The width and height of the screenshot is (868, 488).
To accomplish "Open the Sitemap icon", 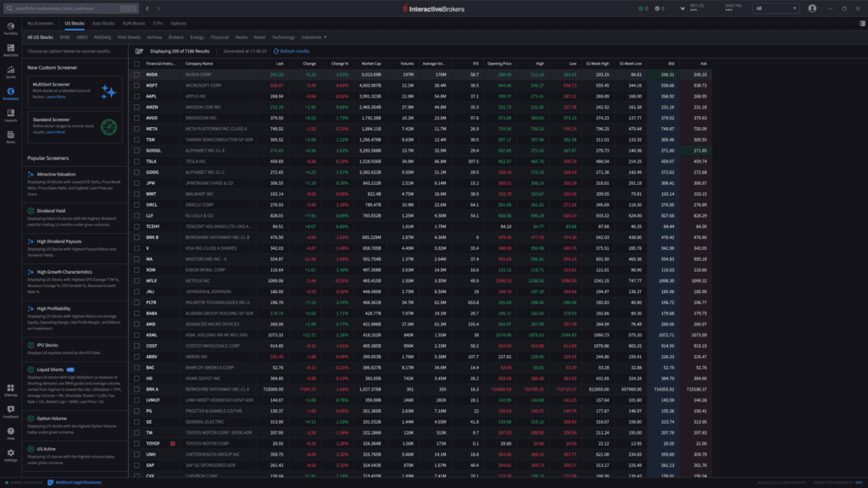I will point(10,391).
